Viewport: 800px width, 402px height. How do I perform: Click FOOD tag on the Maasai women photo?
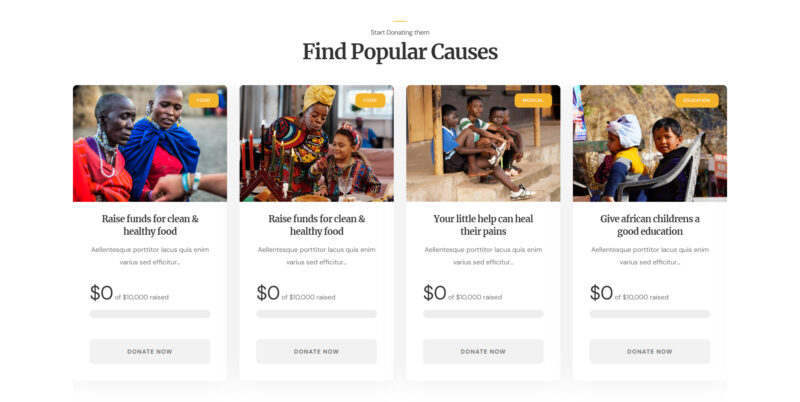203,100
